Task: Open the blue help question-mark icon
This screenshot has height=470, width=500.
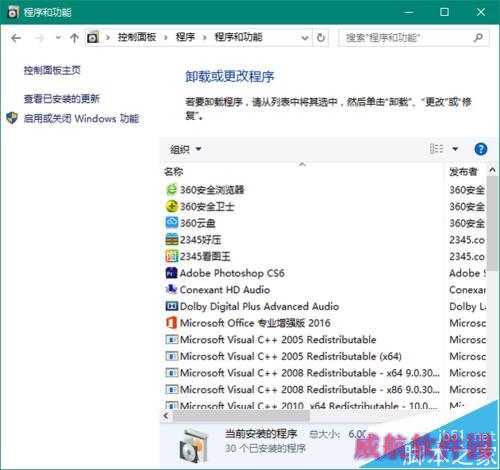Action: coord(481,149)
